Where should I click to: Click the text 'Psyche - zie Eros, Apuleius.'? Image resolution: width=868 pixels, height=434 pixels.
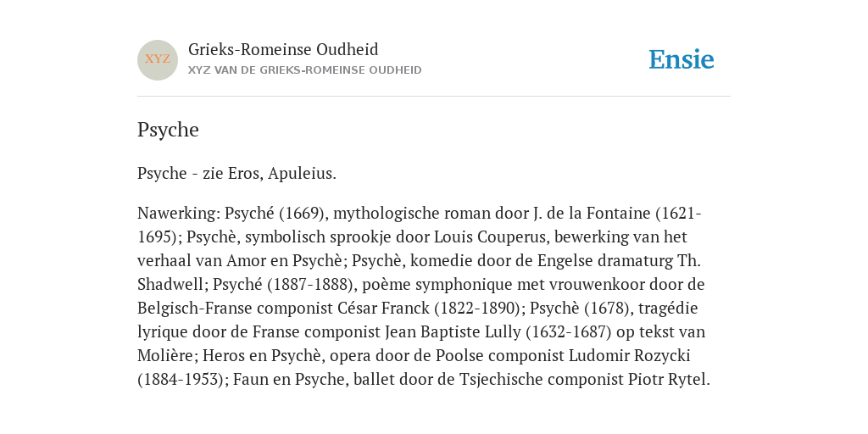click(237, 174)
